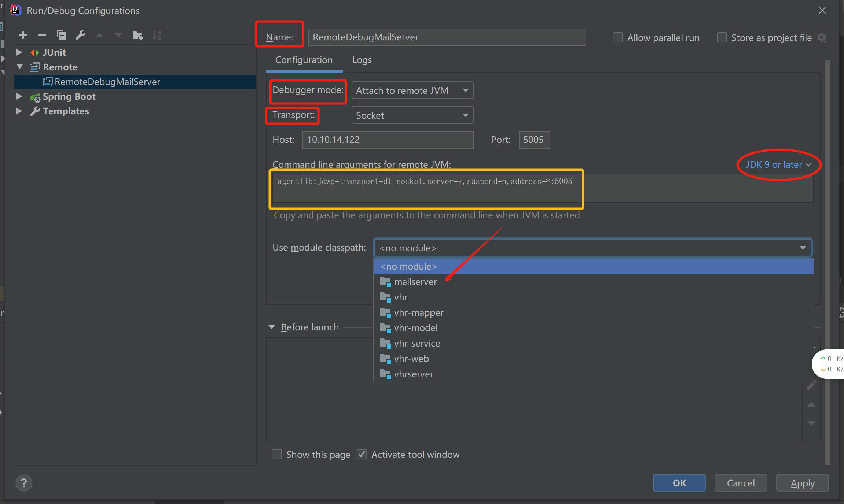Click the gear icon beside Store as project file
The height and width of the screenshot is (504, 844).
822,38
